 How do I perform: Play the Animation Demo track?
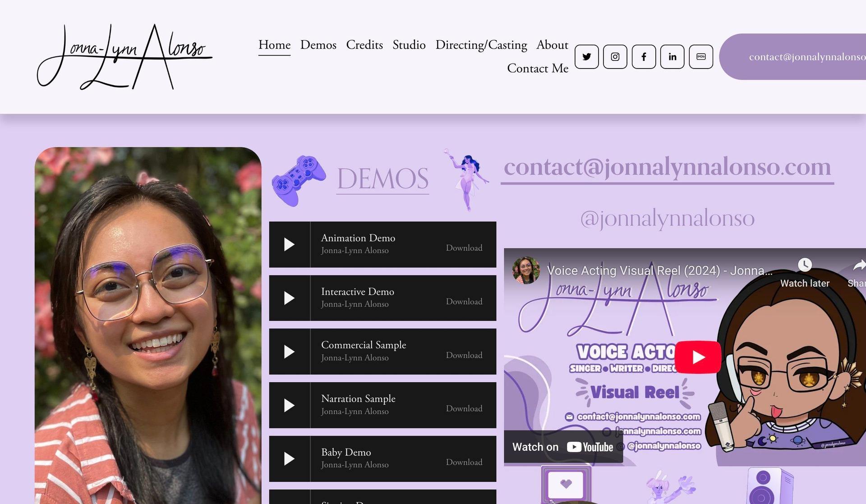click(x=289, y=244)
